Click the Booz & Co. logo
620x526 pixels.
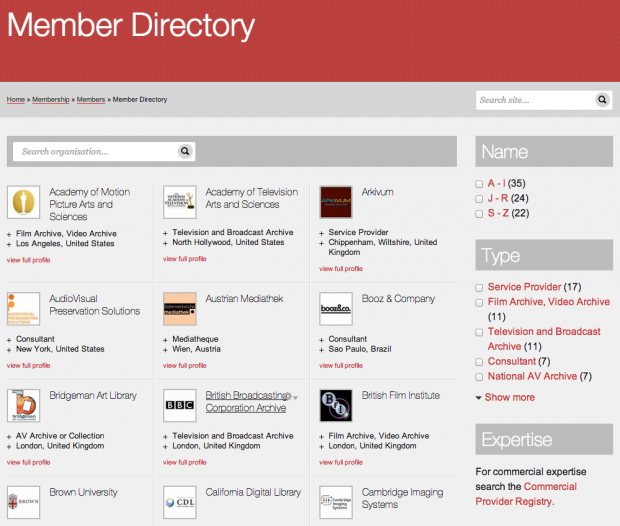click(x=336, y=309)
